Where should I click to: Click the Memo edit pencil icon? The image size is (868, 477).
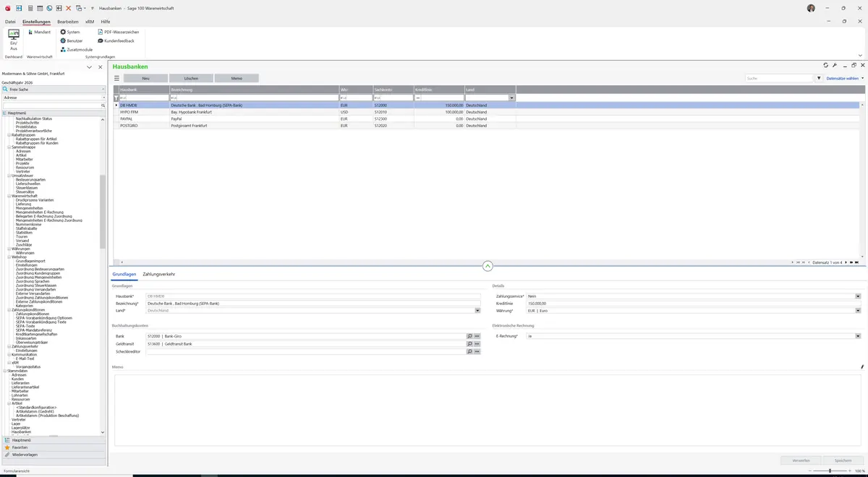862,367
